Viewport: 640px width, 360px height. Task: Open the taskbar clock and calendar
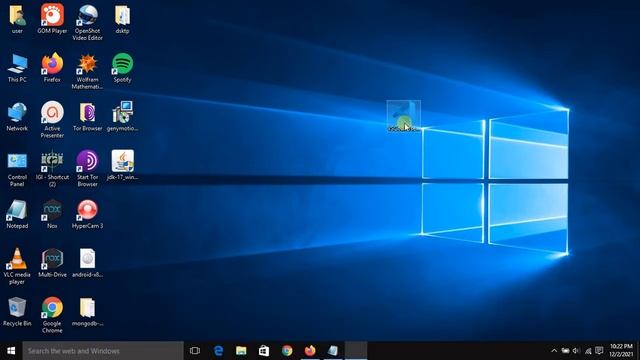click(622, 351)
